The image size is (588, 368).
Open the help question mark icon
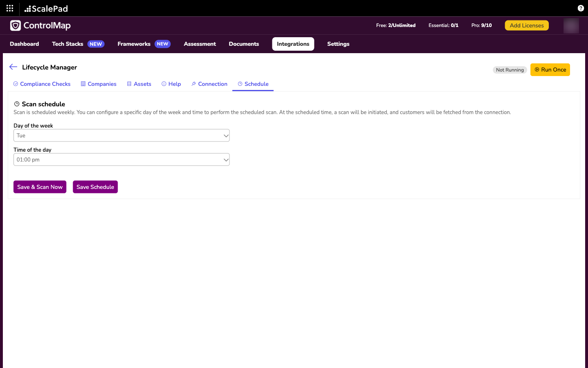pos(581,8)
